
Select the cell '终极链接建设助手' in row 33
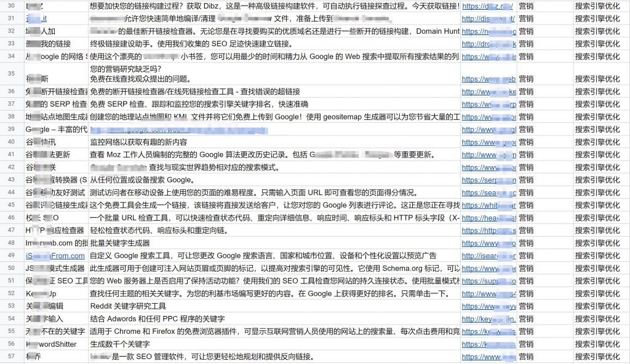[x=274, y=44]
